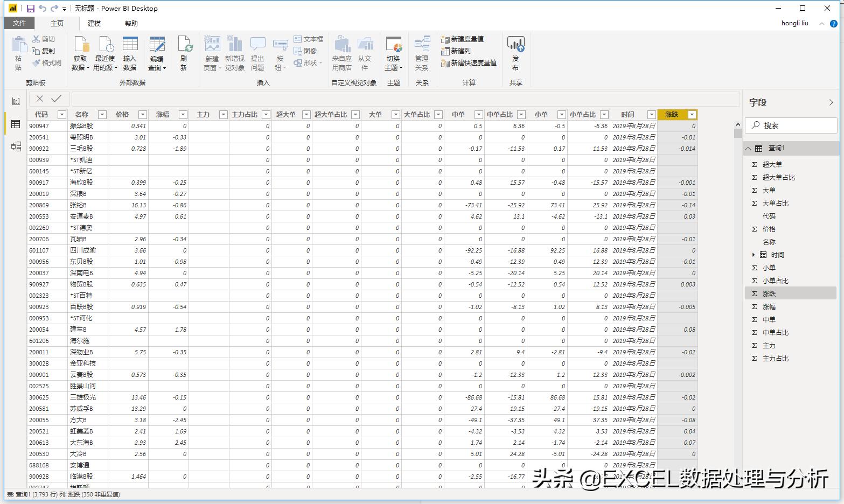
Task: Collapse the 查询1 table in fields pane
Action: tap(749, 148)
